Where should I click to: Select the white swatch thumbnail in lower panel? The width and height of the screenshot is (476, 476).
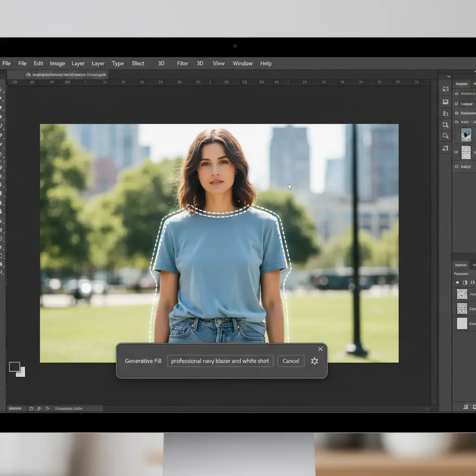tap(462, 324)
